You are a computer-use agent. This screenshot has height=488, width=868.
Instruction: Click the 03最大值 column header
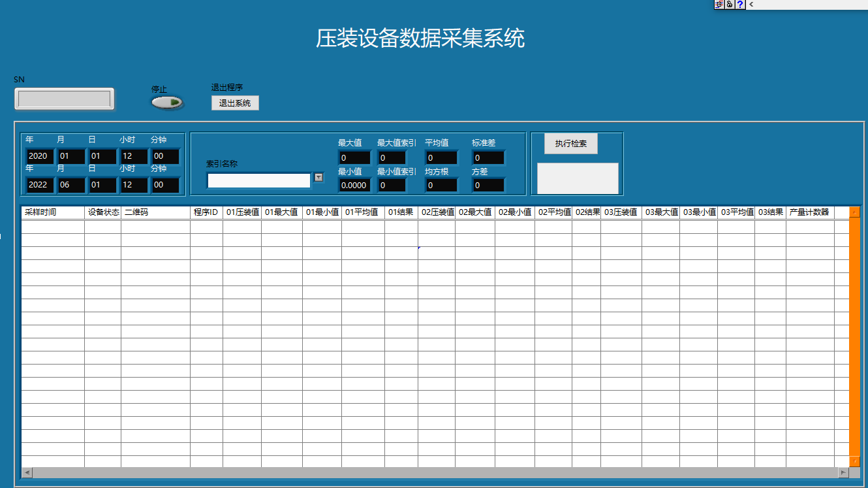[661, 212]
